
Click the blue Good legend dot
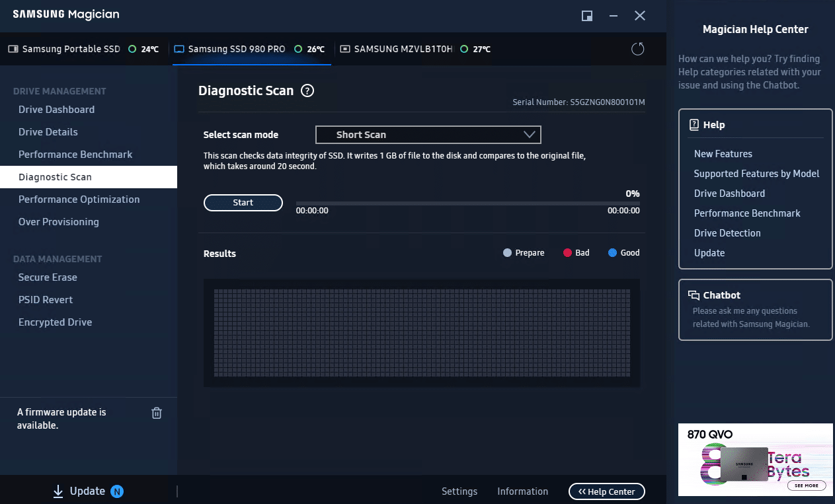[612, 253]
